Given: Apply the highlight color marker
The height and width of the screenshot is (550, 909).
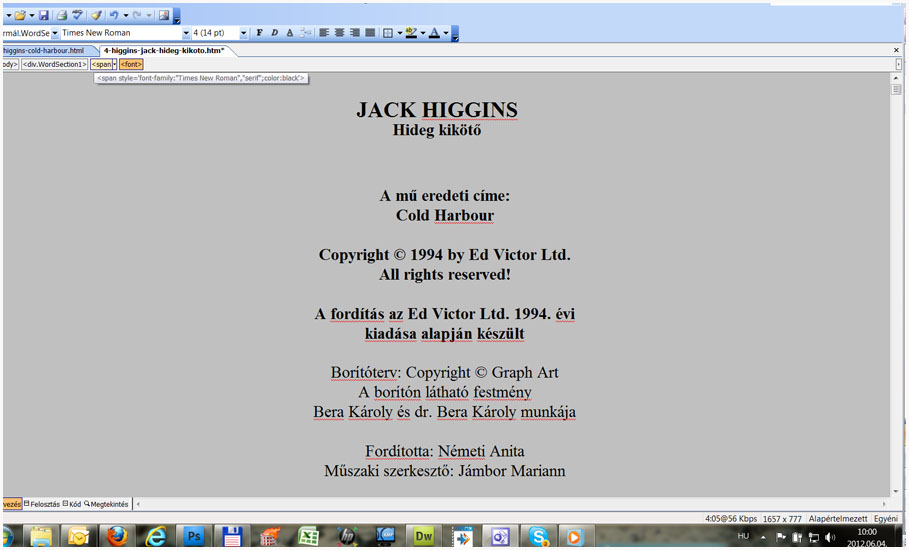Looking at the screenshot, I should click(x=411, y=33).
